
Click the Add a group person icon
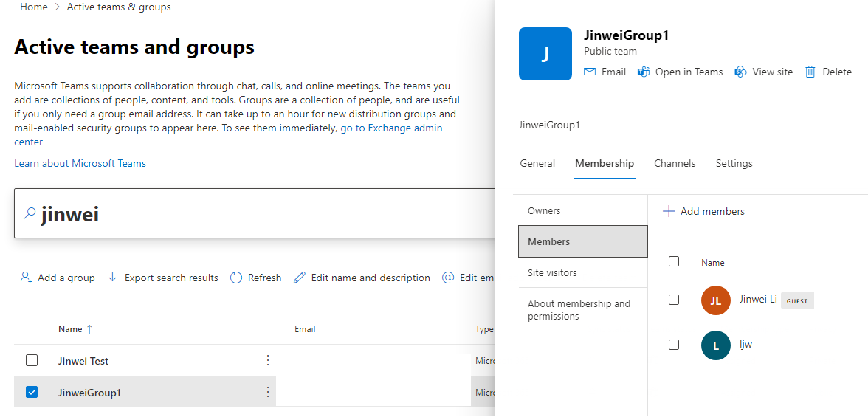(26, 278)
